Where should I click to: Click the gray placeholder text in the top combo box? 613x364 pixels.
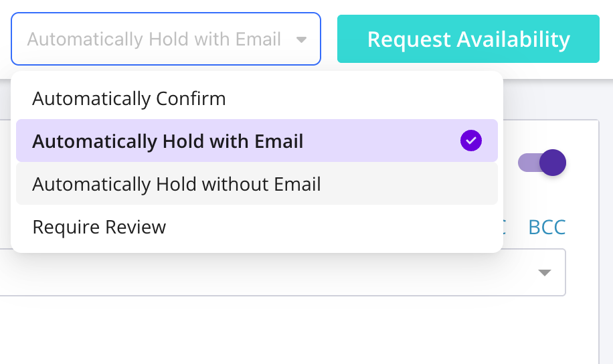coord(154,39)
